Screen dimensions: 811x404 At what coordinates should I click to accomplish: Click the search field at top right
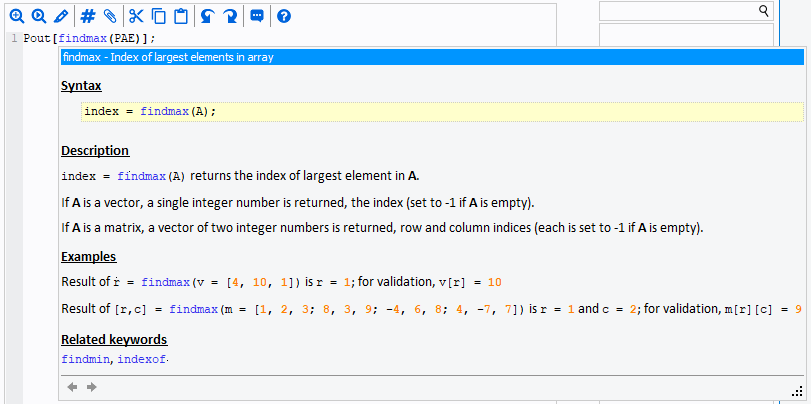tap(678, 11)
